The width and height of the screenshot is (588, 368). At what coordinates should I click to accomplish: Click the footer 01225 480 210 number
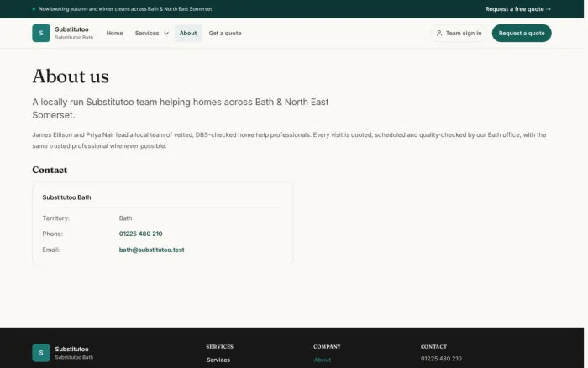click(441, 359)
